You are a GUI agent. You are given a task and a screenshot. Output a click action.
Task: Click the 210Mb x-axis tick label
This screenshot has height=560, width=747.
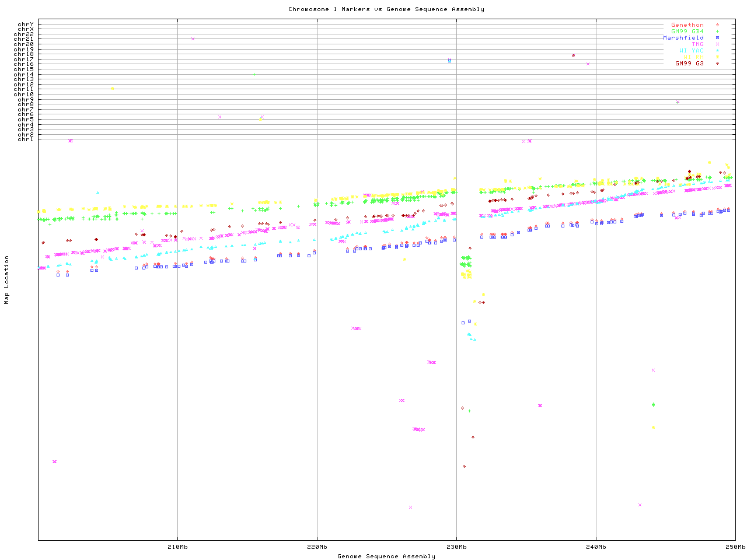pyautogui.click(x=177, y=547)
